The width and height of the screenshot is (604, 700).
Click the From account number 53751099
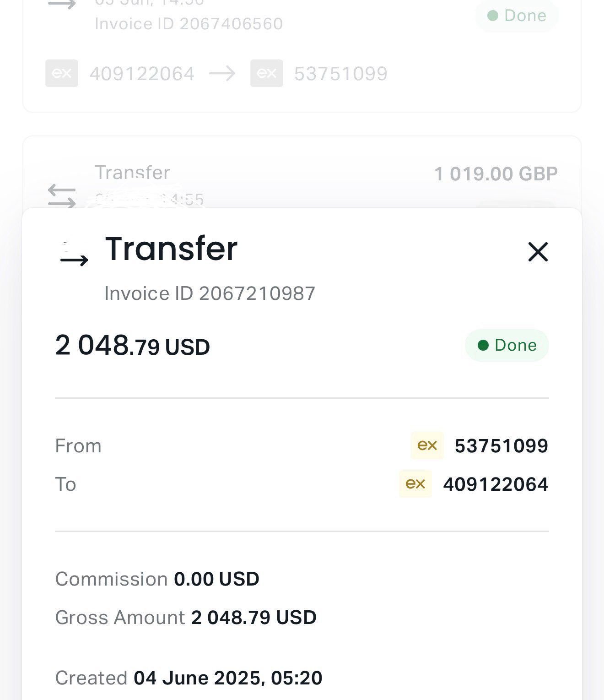click(x=501, y=446)
